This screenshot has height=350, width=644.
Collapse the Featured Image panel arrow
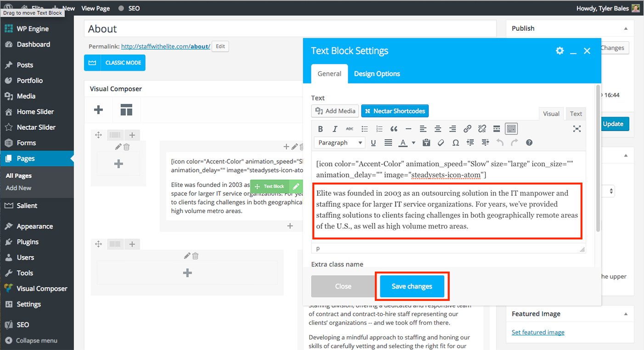click(626, 314)
